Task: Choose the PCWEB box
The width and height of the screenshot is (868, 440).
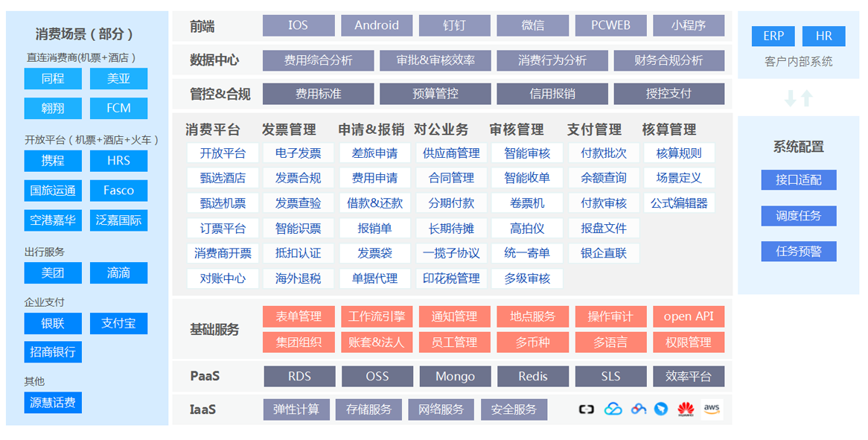Action: 610,25
